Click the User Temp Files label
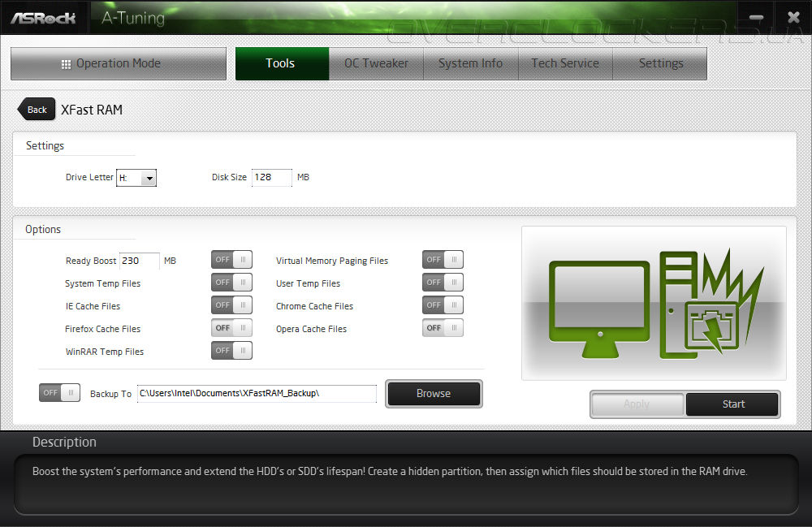Viewport: 812px width, 527px height. (308, 283)
